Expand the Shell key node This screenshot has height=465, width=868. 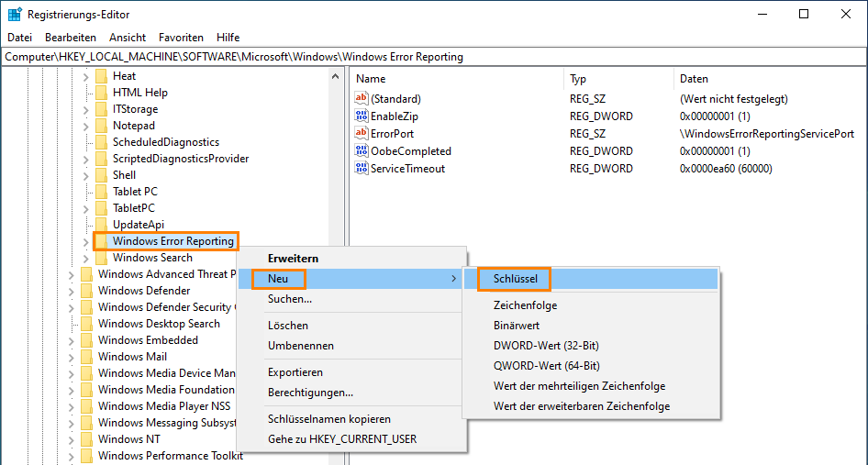tap(86, 175)
